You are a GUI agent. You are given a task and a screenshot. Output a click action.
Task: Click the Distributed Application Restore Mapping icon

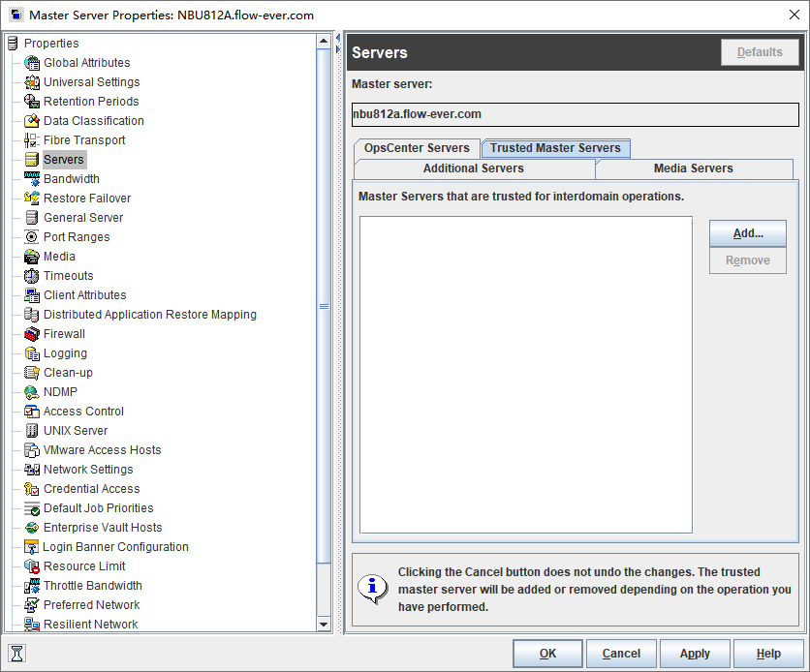32,315
